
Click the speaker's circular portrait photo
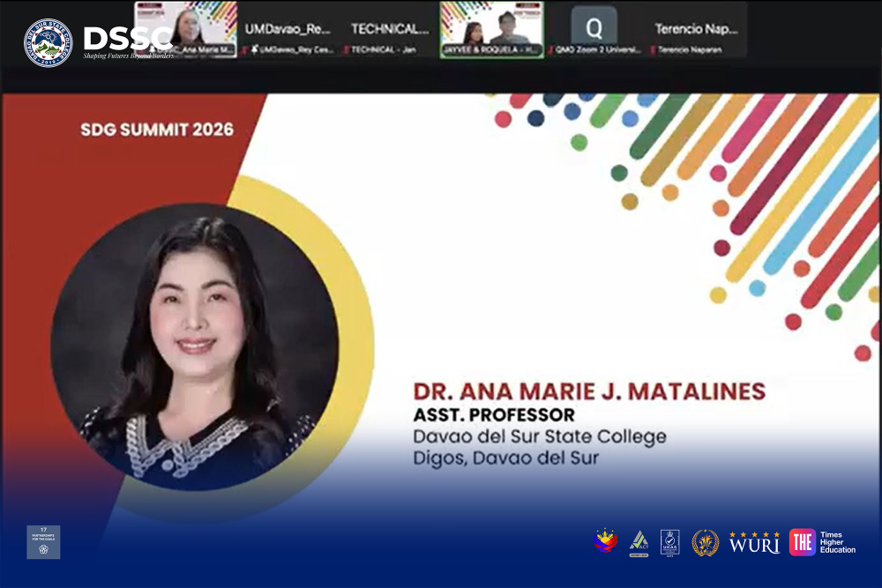[x=195, y=346]
